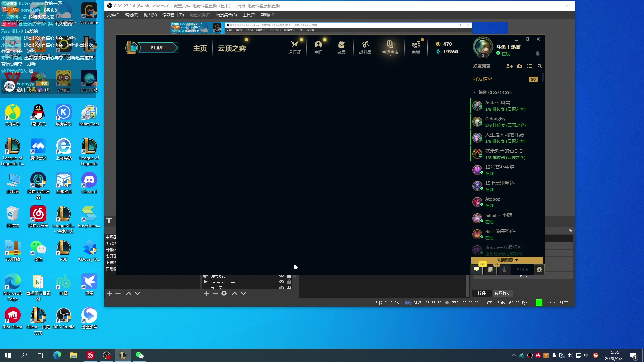The image size is (644, 362).
Task: Open the 战利品 loot icon
Action: [365, 47]
